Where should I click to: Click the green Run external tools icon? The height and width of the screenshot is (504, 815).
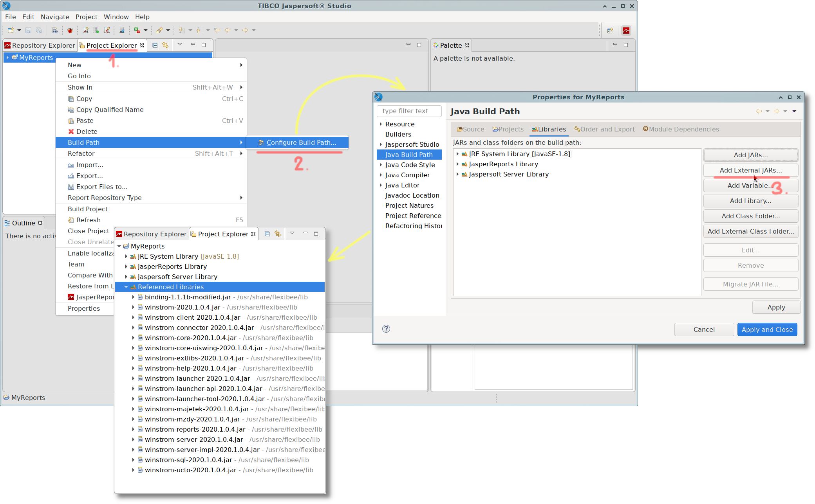tap(137, 30)
